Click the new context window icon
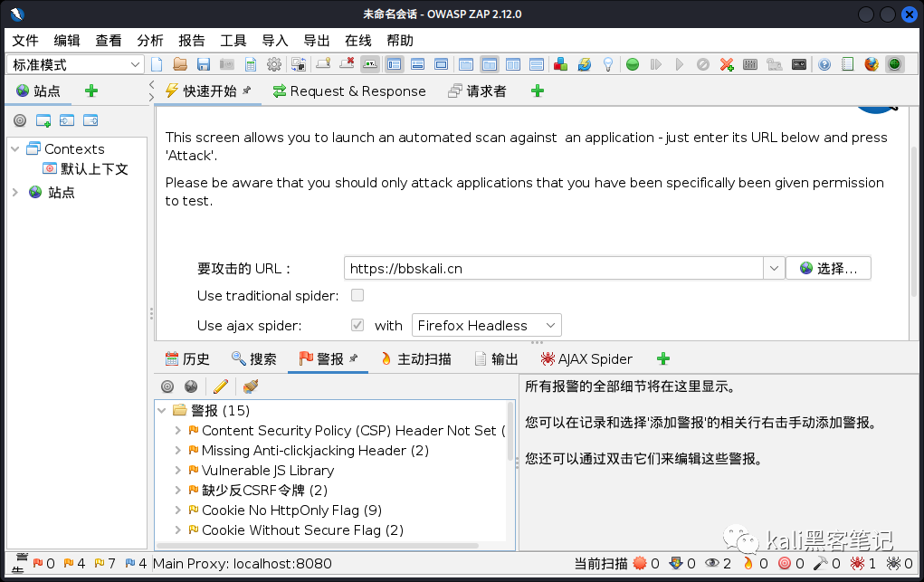Viewport: 924px width, 582px height. (x=43, y=120)
